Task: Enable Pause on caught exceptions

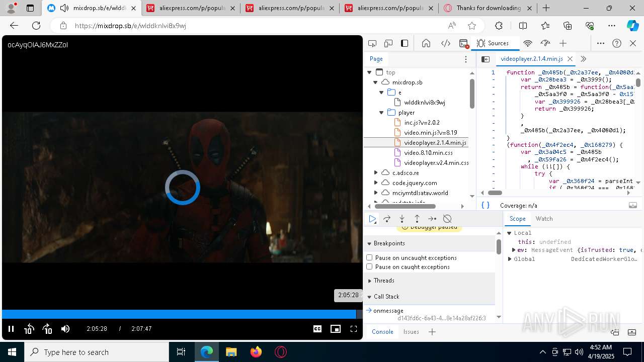Action: click(369, 267)
